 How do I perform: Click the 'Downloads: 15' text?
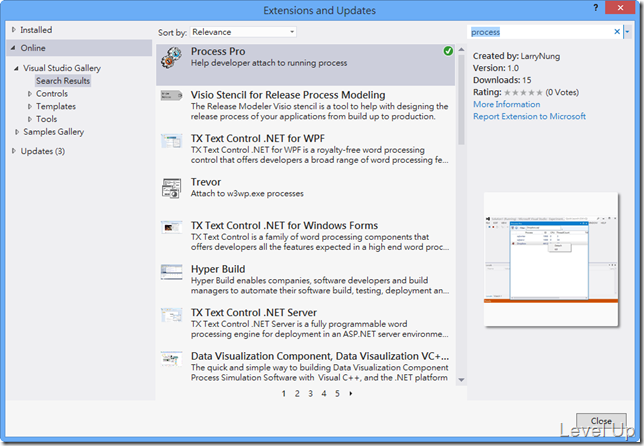(x=502, y=80)
